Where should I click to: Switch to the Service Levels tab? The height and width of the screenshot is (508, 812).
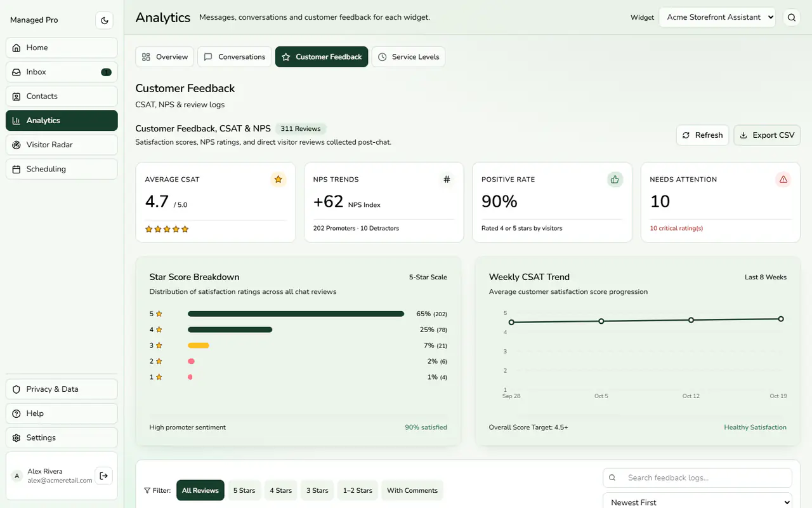409,57
